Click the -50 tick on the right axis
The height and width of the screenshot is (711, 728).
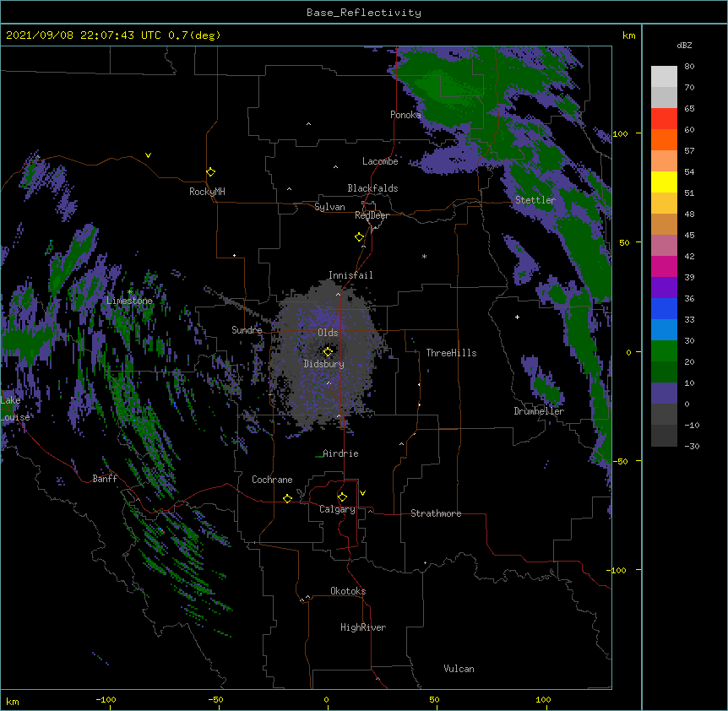(620, 461)
